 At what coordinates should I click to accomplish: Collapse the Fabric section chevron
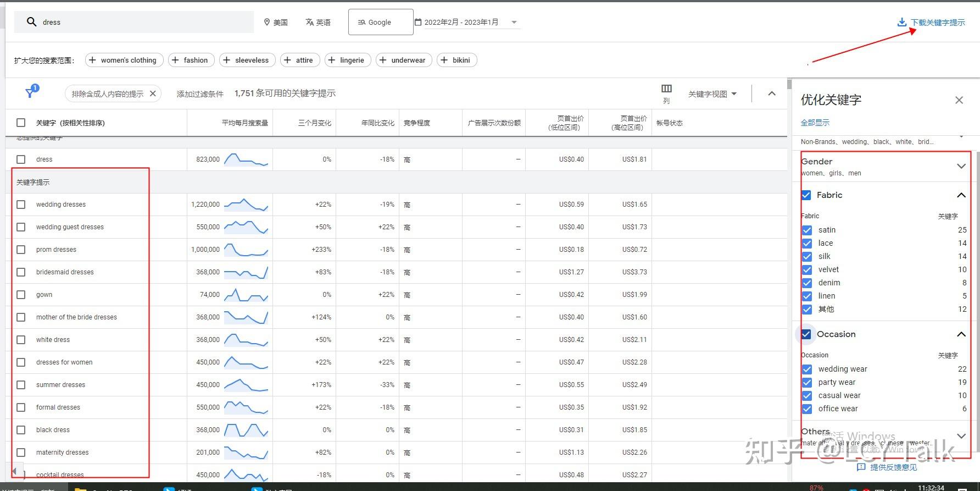[x=961, y=195]
